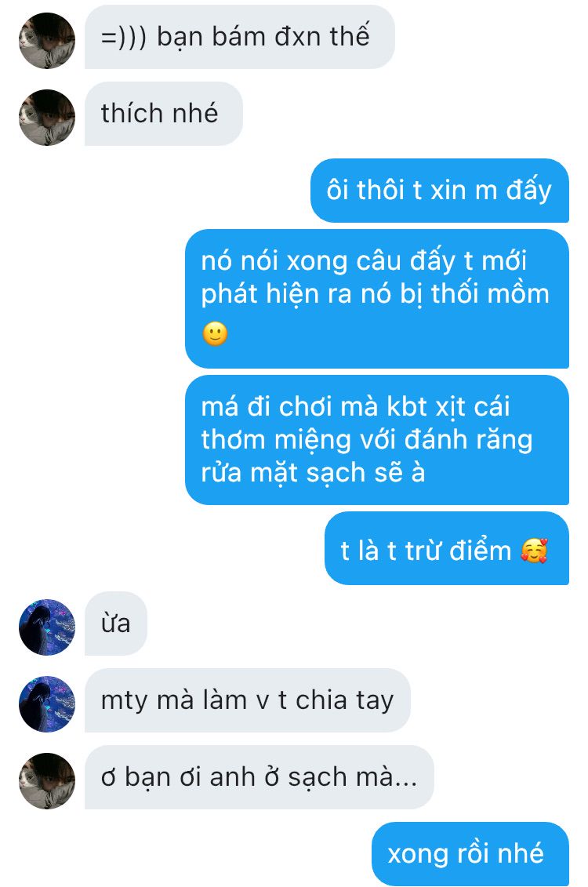Viewport: 588px width, 887px height.
Task: Tap the words 'thối mồm' in the blue bubble
Action: pos(490,293)
